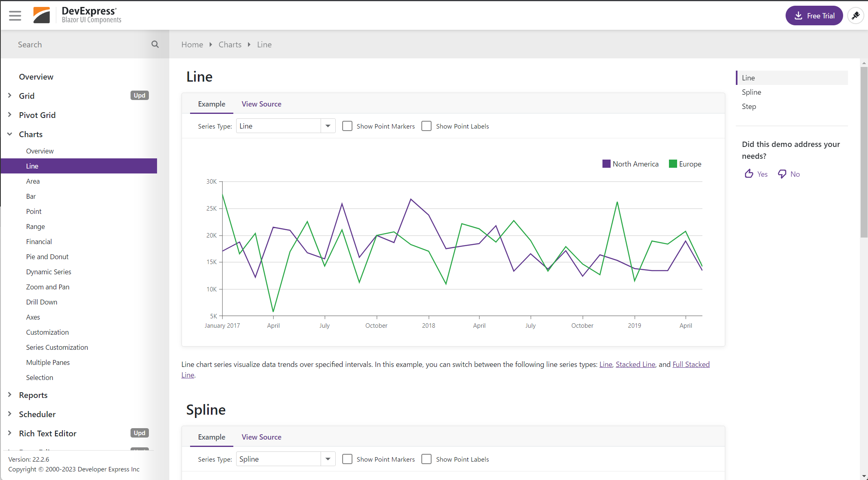The width and height of the screenshot is (868, 480).
Task: Open the Stacked Line link
Action: [x=635, y=364]
